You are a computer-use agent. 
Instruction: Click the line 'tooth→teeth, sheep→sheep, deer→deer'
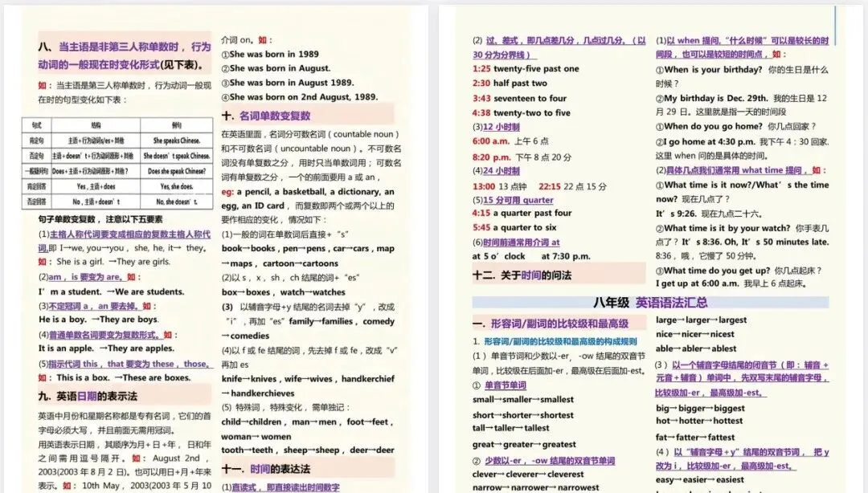click(x=308, y=450)
